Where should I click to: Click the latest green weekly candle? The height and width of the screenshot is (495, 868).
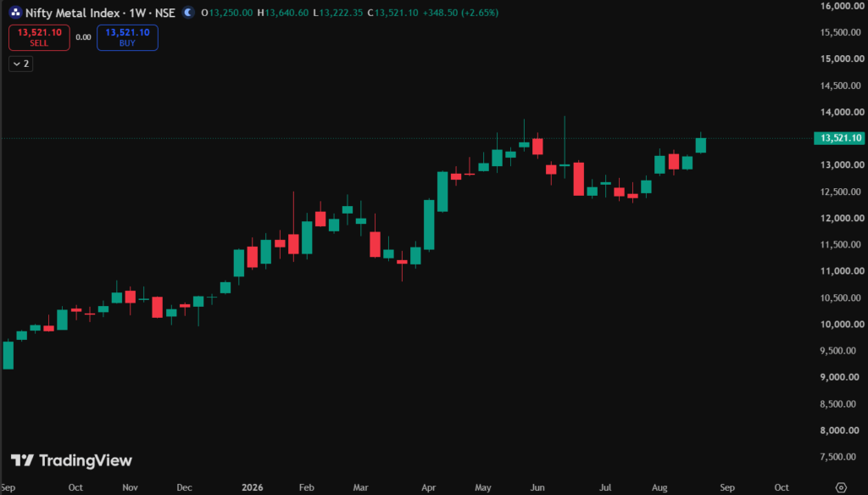click(701, 145)
